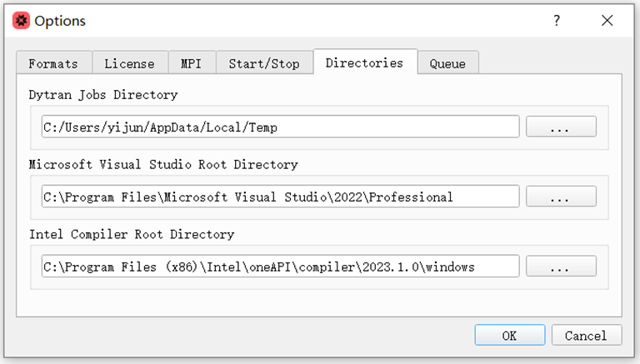Image resolution: width=640 pixels, height=364 pixels.
Task: Click the "Dytran Jobs Directory" label
Action: [103, 95]
